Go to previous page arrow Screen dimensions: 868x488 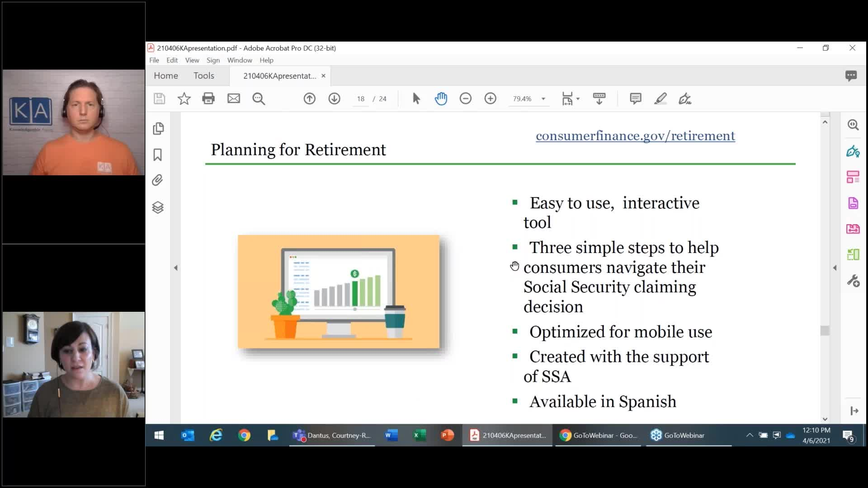(x=309, y=99)
